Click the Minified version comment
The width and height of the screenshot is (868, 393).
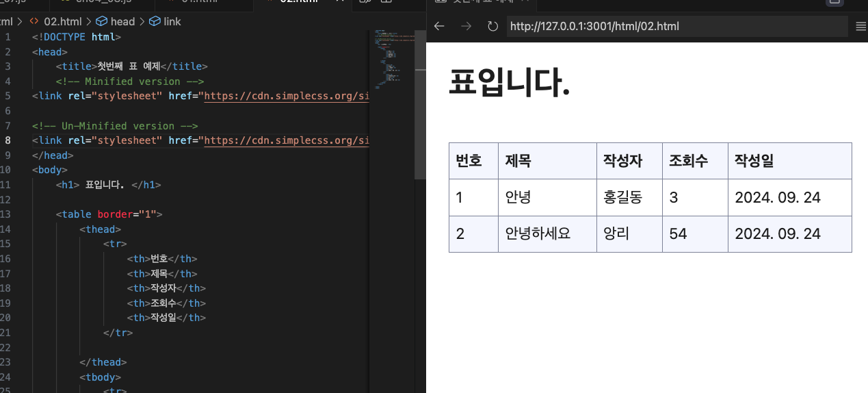pos(130,81)
